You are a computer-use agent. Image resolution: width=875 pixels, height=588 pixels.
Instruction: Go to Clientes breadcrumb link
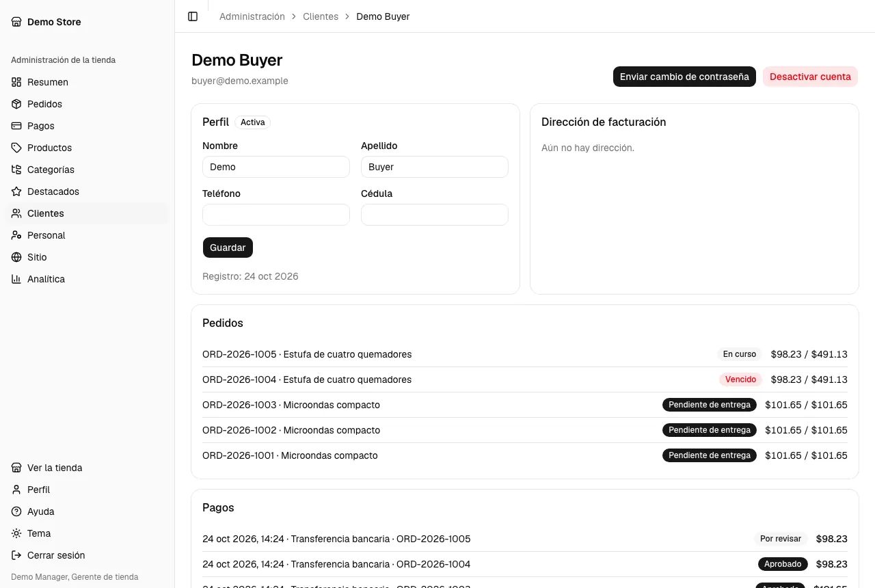pyautogui.click(x=321, y=16)
